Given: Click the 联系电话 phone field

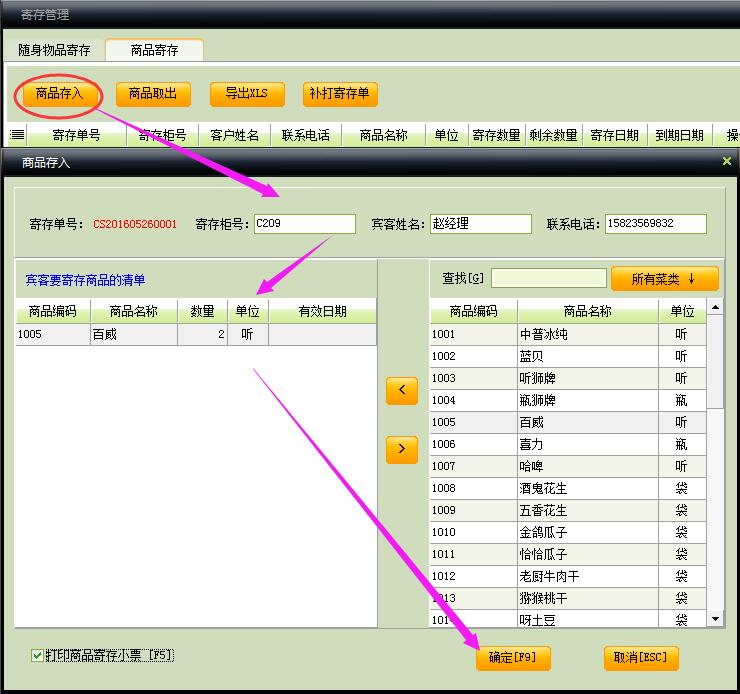Looking at the screenshot, I should (655, 224).
